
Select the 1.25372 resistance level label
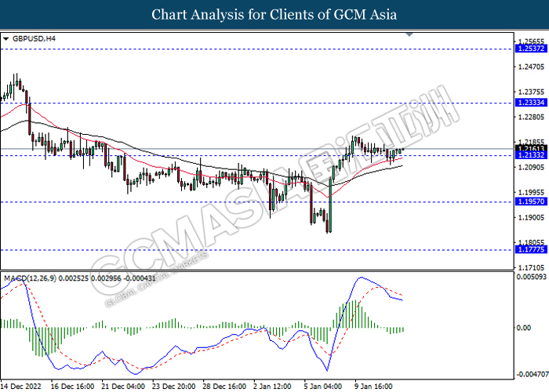[531, 49]
